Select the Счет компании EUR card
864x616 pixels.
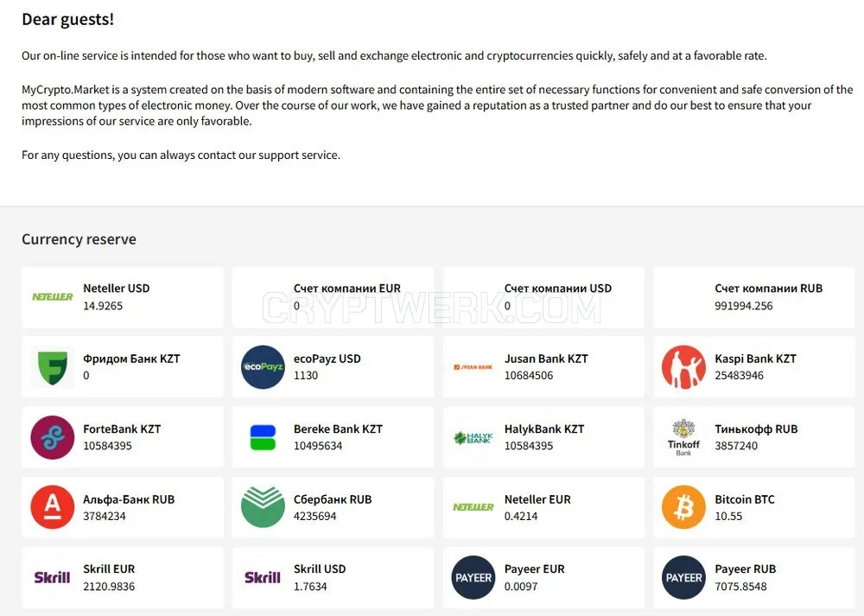pyautogui.click(x=333, y=297)
